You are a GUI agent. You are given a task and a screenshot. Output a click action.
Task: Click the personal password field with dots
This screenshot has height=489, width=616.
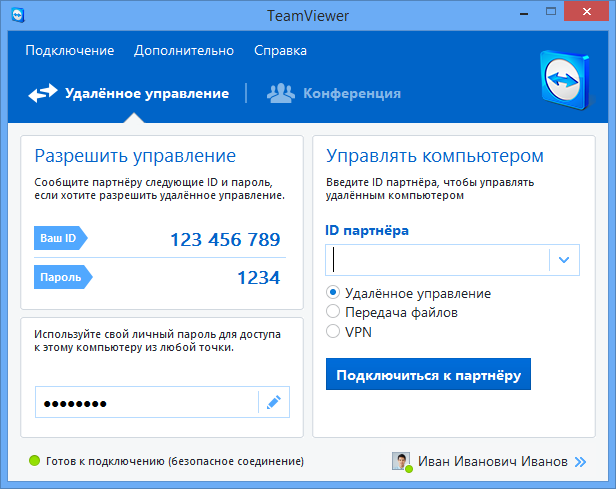click(147, 402)
